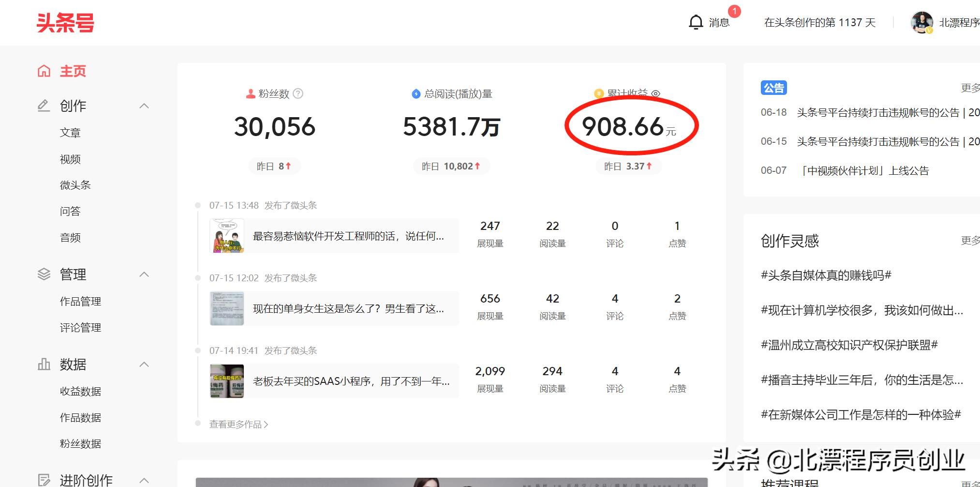Open the 06-15 announcement link
The height and width of the screenshot is (487, 980).
888,141
